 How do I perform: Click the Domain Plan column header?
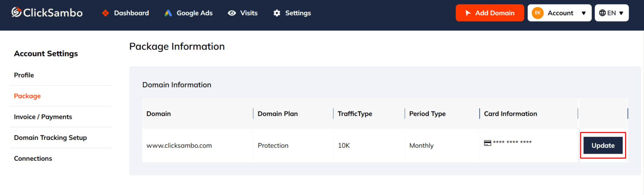pos(278,114)
